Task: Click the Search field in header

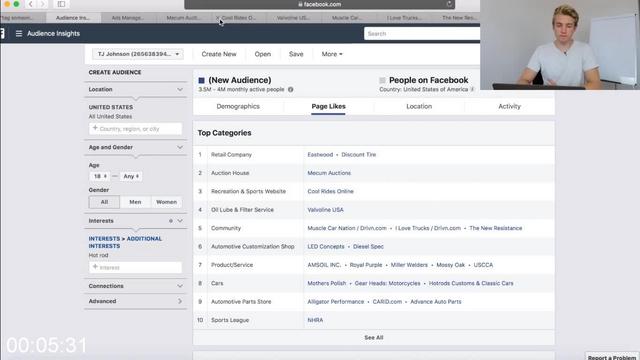Action: click(422, 33)
